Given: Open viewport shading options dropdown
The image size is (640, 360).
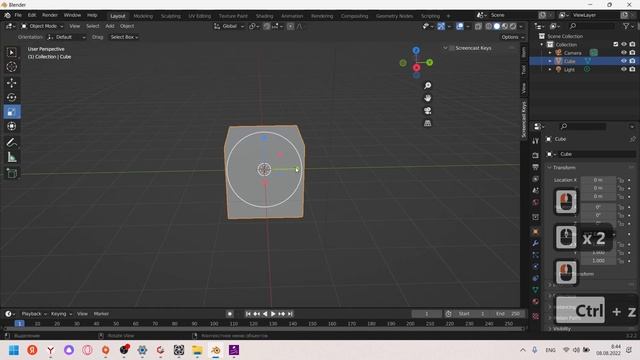Looking at the screenshot, I should 521,26.
